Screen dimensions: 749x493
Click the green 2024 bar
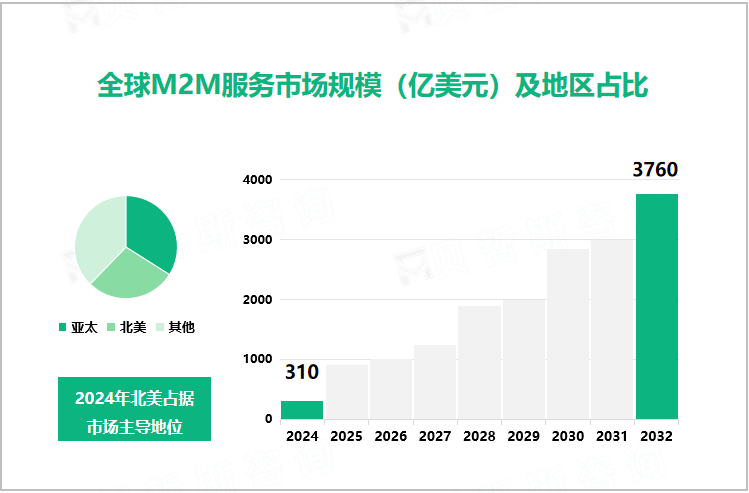click(302, 410)
